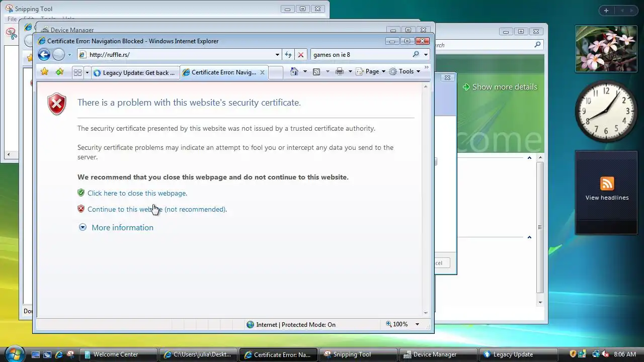644x362 pixels.
Task: Click Show more details in Welcome Center
Action: pos(500,87)
